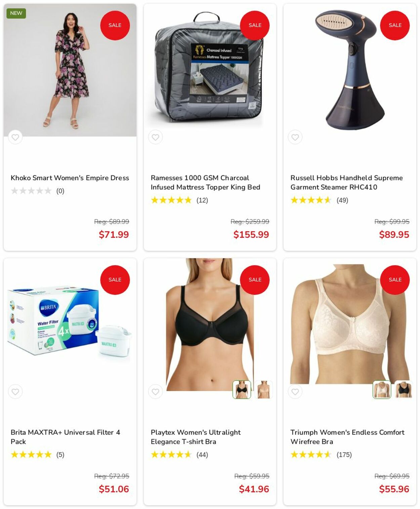Image resolution: width=420 pixels, height=509 pixels.
Task: Open Brita MAXTRA+ Universal Filter title
Action: point(65,437)
